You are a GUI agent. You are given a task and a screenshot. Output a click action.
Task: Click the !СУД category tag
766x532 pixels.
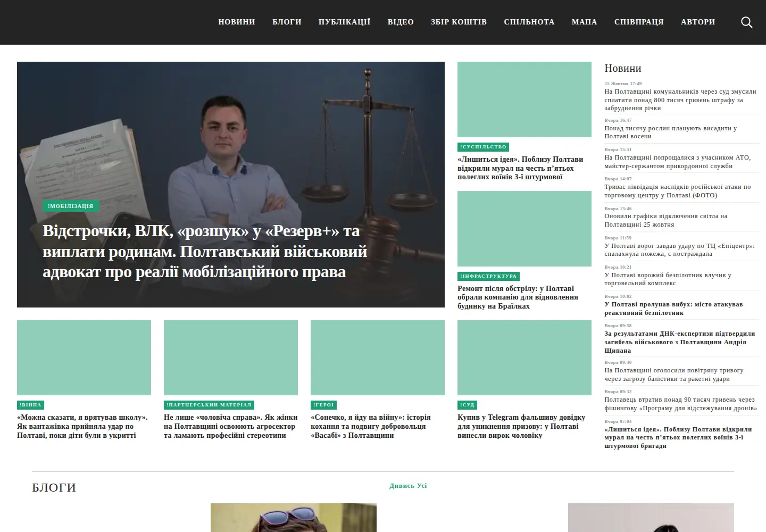point(467,405)
